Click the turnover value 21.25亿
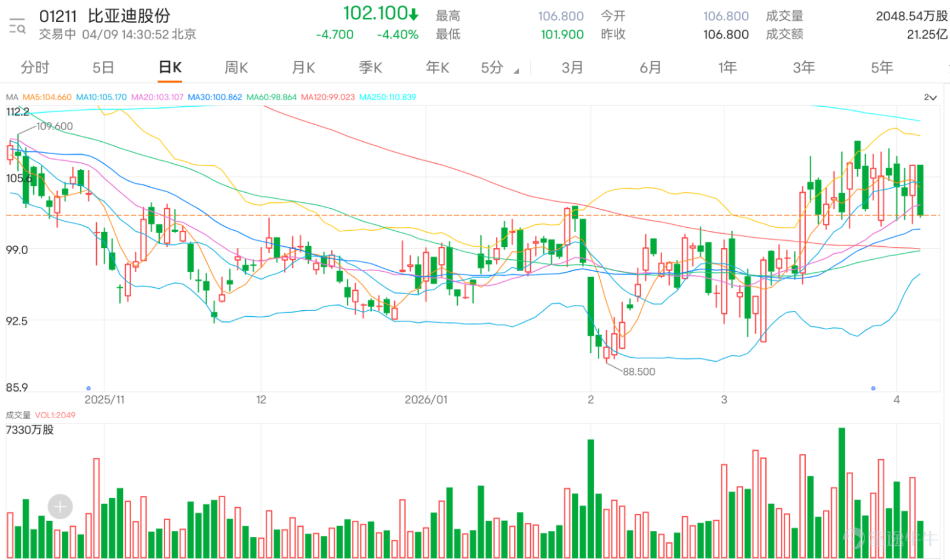The image size is (950, 560). point(927,34)
